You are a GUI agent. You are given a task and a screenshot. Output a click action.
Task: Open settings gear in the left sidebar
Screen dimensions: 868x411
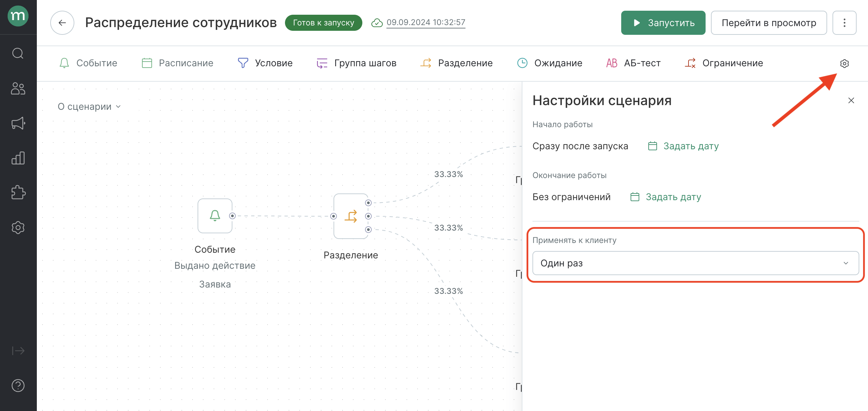(18, 227)
